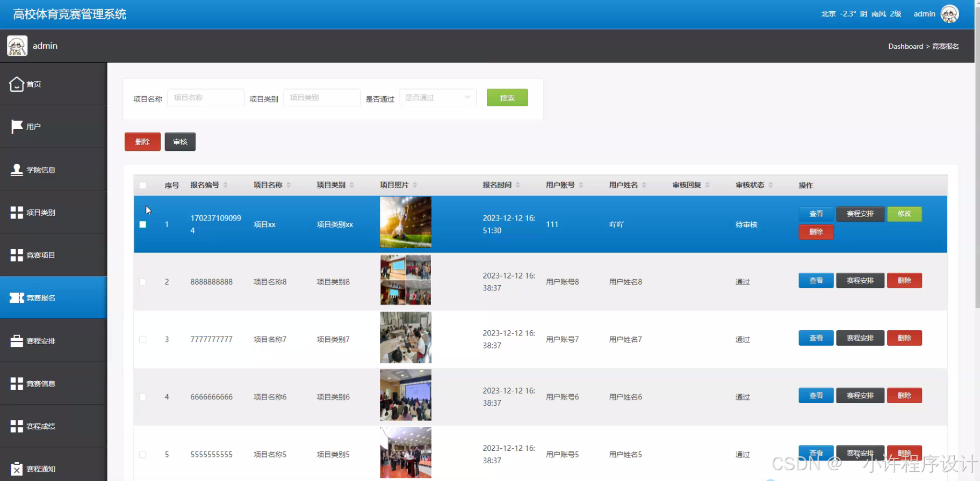The image size is (980, 481).
Task: Click the flag icon beside 用户
Action: (17, 126)
